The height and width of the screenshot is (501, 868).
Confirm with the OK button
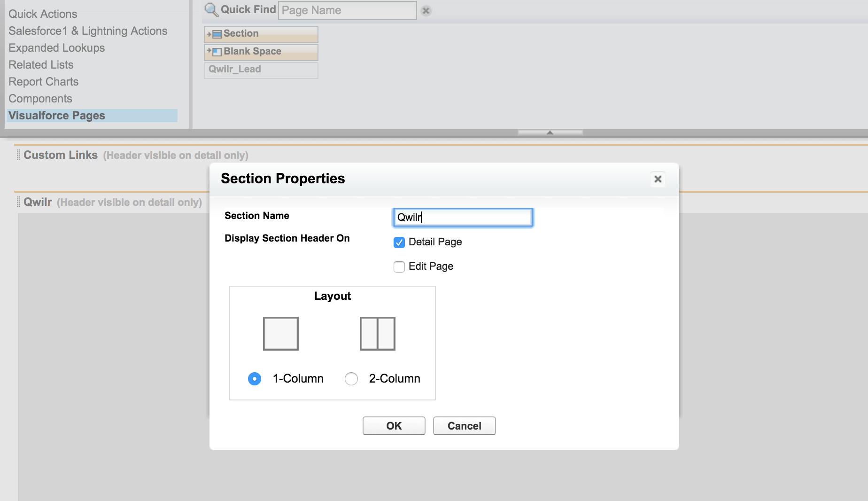[394, 426]
